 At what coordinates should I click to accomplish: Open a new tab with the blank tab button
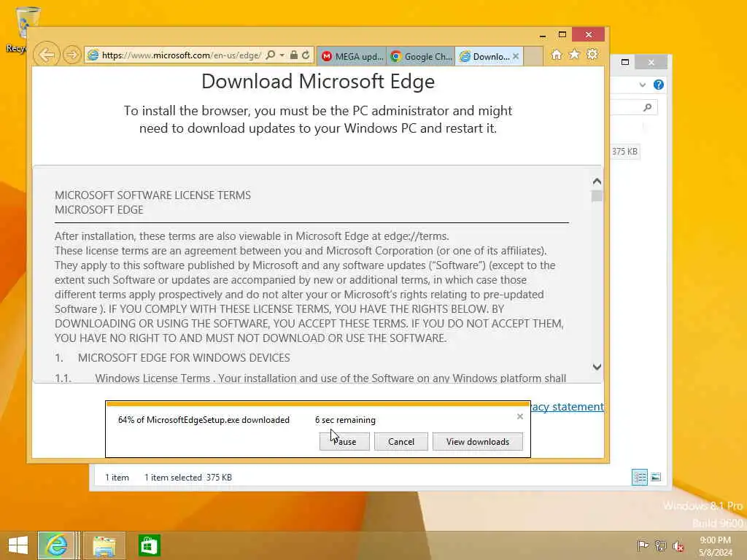[533, 57]
